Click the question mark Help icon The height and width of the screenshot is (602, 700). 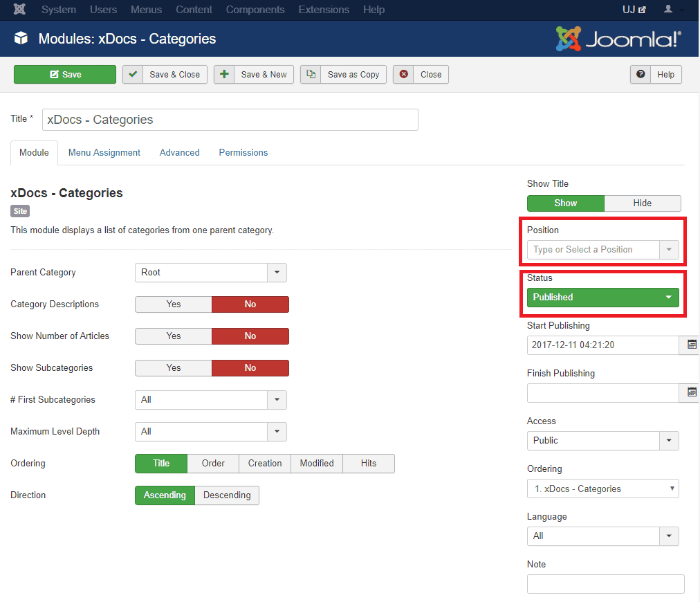click(x=641, y=74)
